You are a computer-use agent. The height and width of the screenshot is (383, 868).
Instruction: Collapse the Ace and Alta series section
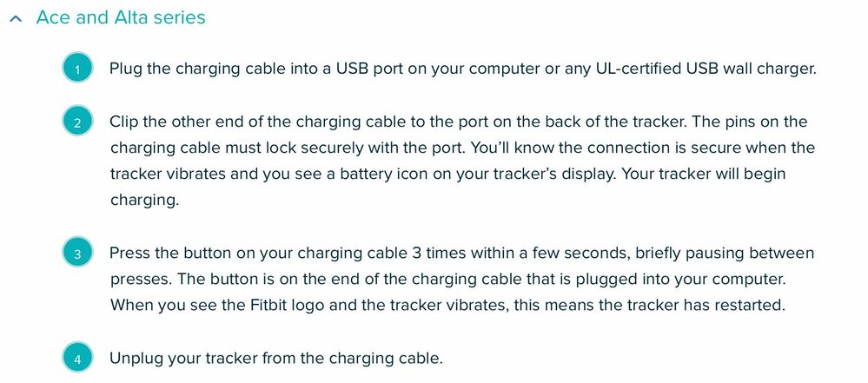[x=15, y=18]
